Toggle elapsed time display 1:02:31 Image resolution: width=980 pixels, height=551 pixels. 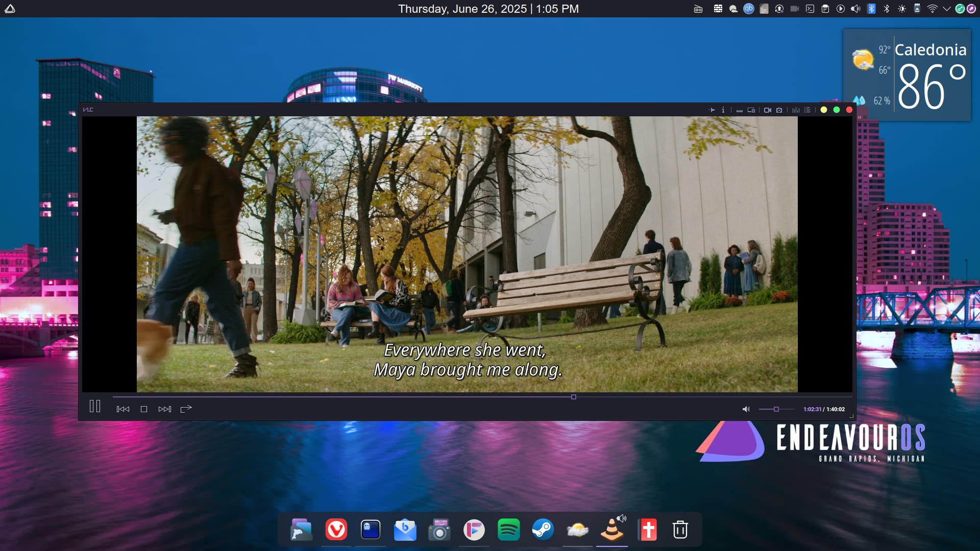pyautogui.click(x=812, y=409)
